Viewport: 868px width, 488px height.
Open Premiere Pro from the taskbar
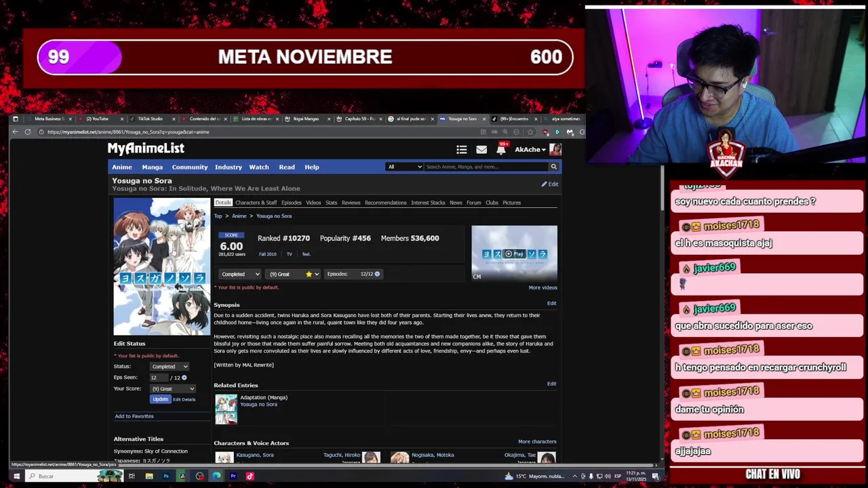click(233, 476)
